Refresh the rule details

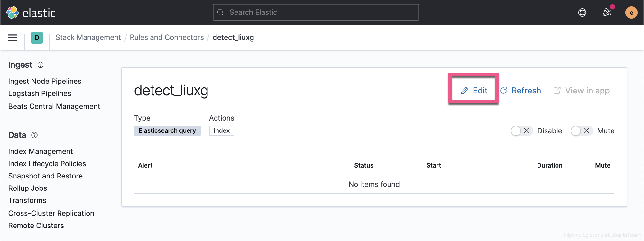coord(521,91)
